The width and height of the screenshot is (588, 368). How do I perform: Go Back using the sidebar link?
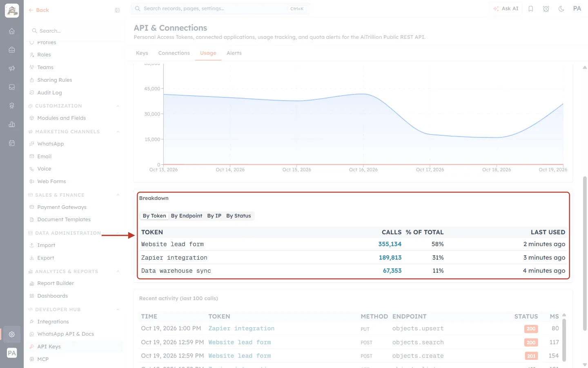click(39, 10)
